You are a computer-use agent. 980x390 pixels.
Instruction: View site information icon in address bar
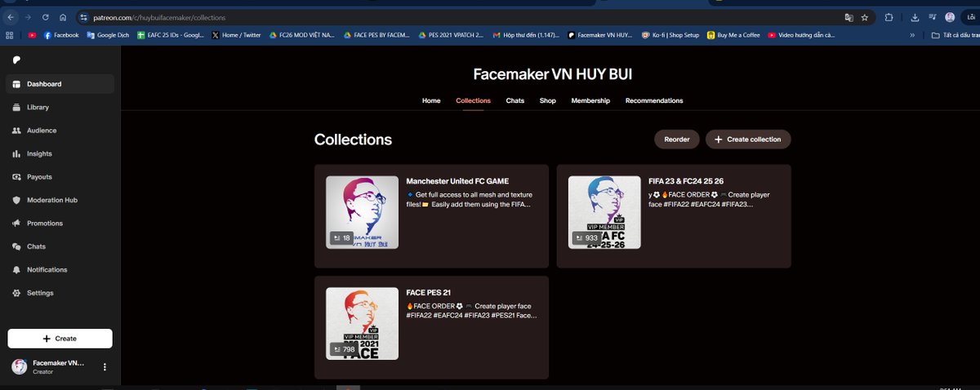(83, 17)
